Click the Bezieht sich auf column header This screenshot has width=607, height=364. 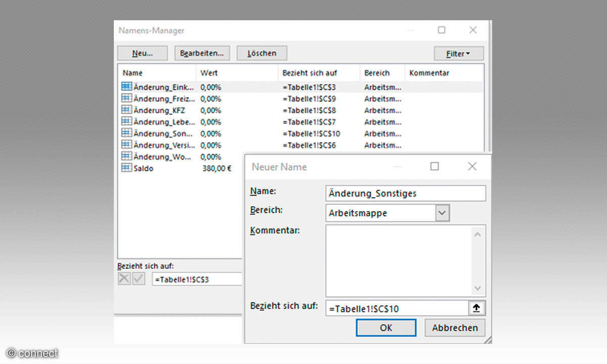coord(319,73)
